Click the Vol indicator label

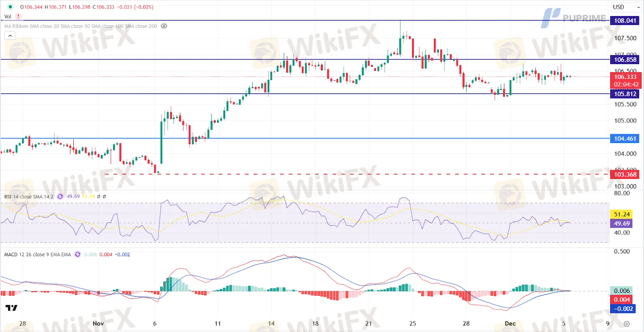coord(8,17)
